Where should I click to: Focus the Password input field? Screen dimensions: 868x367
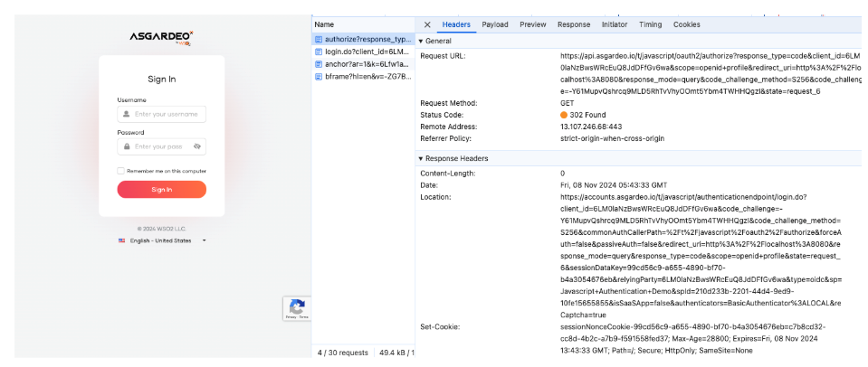[162, 146]
